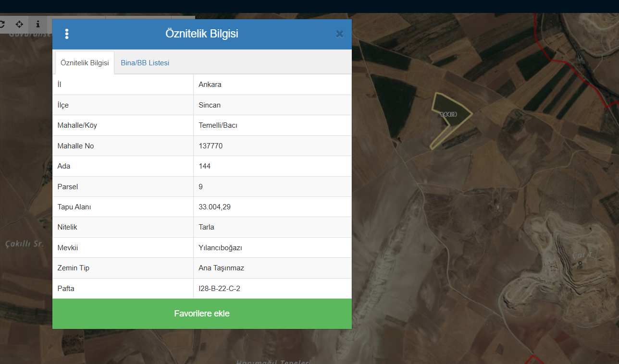The height and width of the screenshot is (364, 619).
Task: Click the Tapu Alanı value 33.004,29
Action: click(x=214, y=207)
